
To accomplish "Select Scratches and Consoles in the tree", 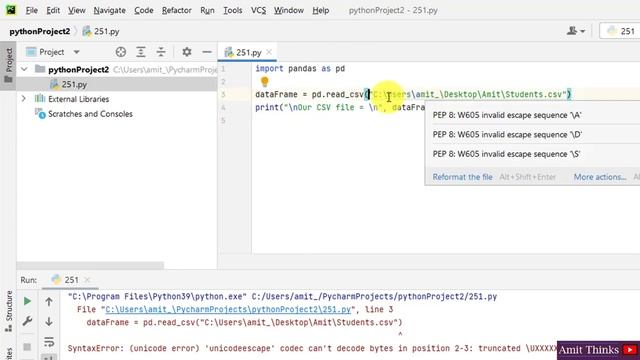I will (90, 114).
